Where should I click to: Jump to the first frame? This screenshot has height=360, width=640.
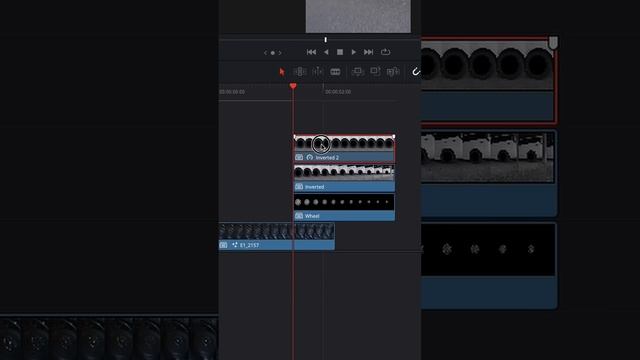(311, 52)
